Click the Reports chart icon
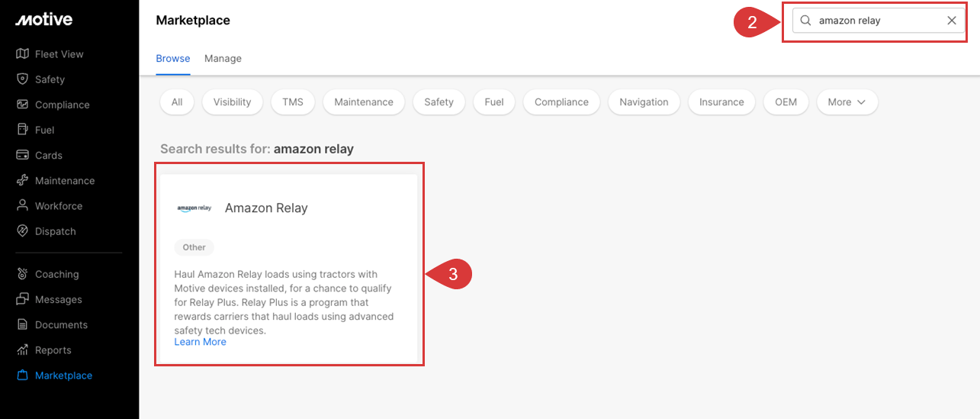The width and height of the screenshot is (980, 419). pyautogui.click(x=22, y=350)
